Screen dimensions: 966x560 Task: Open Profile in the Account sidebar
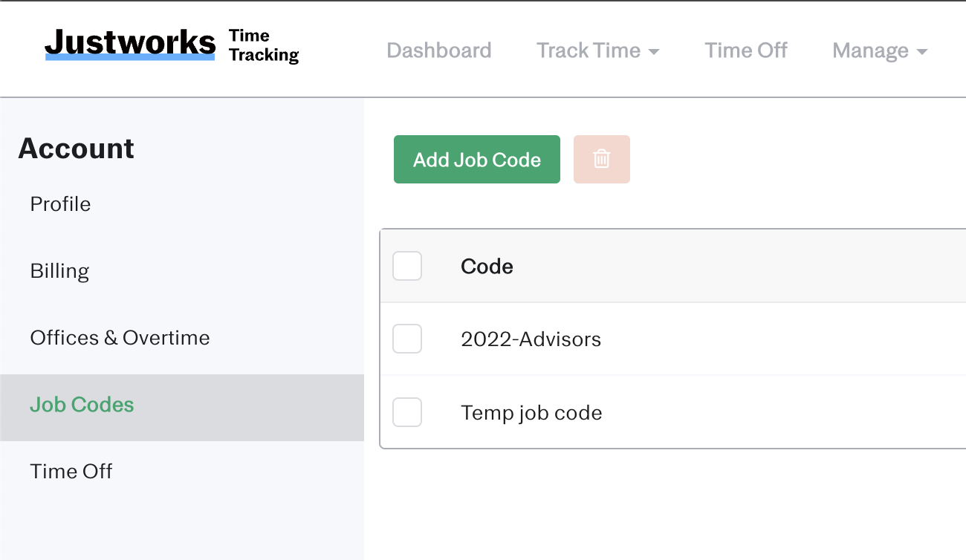pos(60,204)
